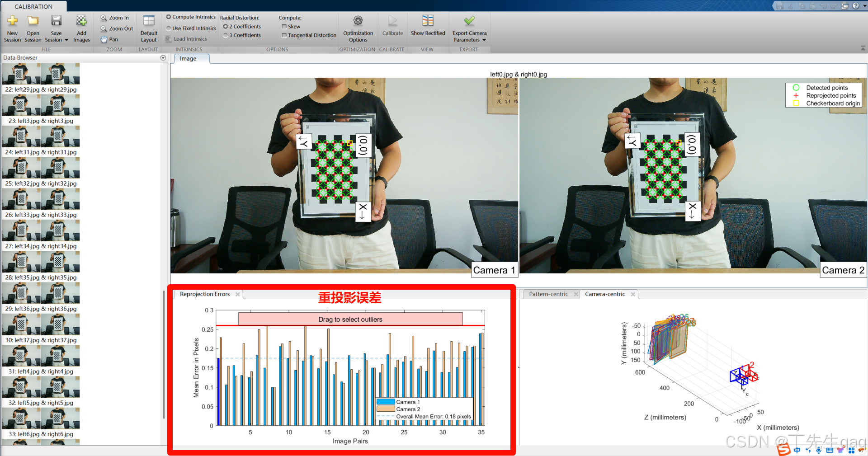This screenshot has height=456, width=868.
Task: Click the switch windows icon in title bar
Action: (x=845, y=6)
